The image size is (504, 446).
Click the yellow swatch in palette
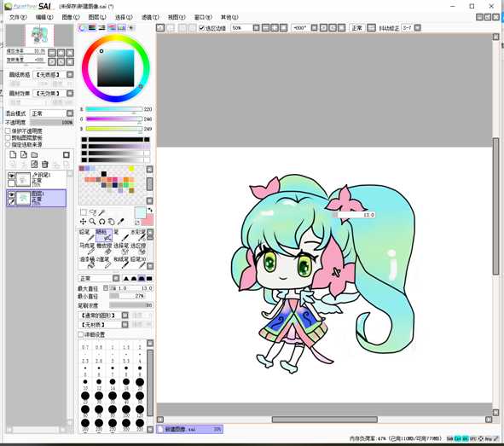(x=131, y=168)
